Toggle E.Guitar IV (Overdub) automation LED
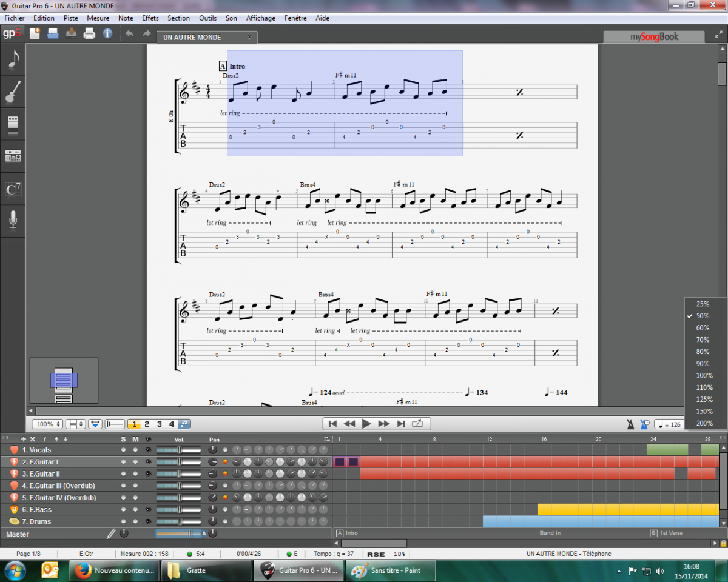 (225, 498)
